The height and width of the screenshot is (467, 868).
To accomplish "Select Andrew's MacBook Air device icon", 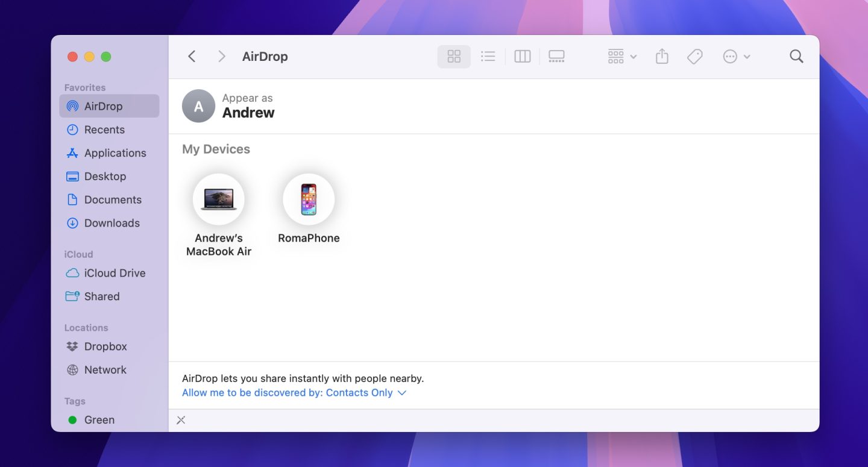I will [218, 199].
